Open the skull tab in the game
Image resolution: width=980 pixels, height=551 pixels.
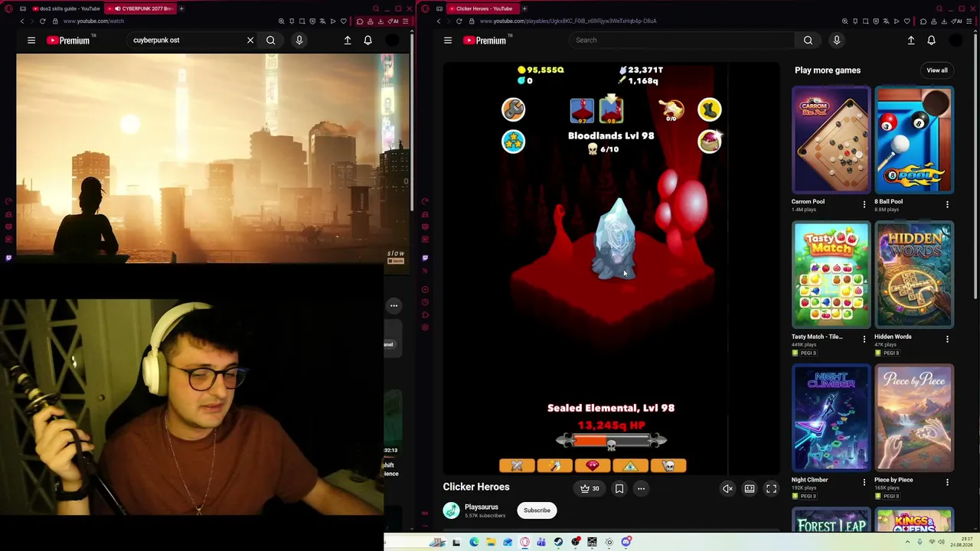click(x=668, y=465)
